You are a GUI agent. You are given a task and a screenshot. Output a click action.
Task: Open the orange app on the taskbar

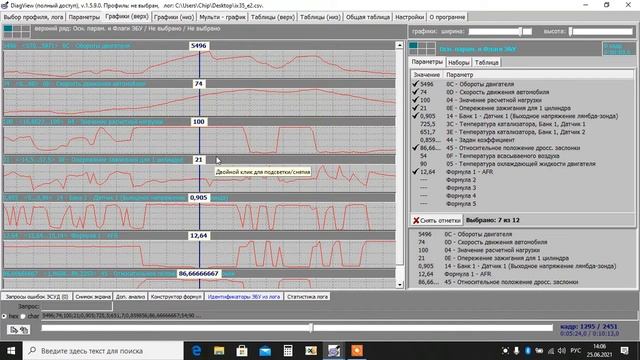point(357,351)
